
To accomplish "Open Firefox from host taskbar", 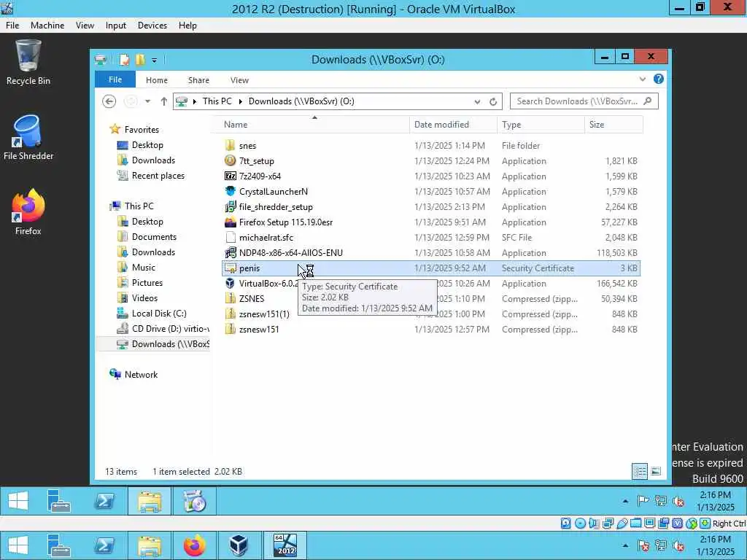I will 194,545.
